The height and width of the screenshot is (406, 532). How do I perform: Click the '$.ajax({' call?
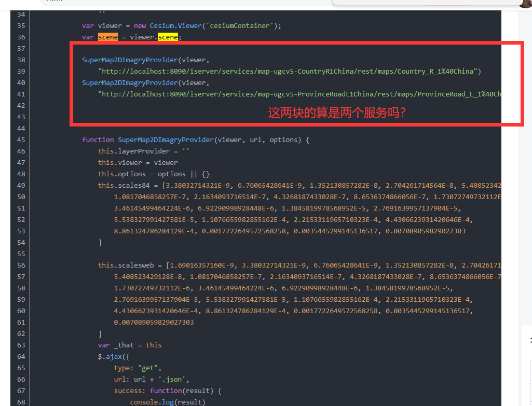click(x=114, y=357)
